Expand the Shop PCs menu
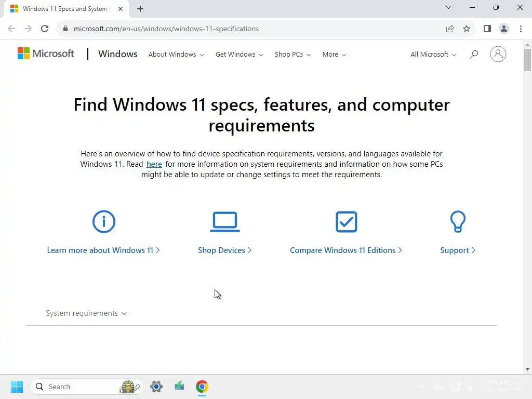This screenshot has height=399, width=532. click(x=292, y=54)
